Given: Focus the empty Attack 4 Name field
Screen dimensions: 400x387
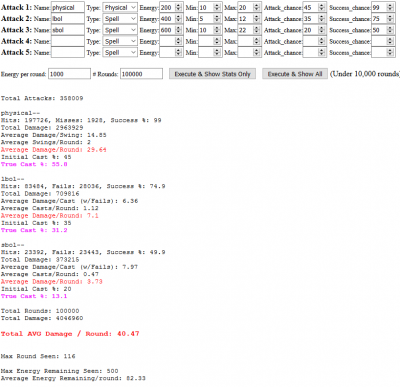Looking at the screenshot, I should pos(68,41).
